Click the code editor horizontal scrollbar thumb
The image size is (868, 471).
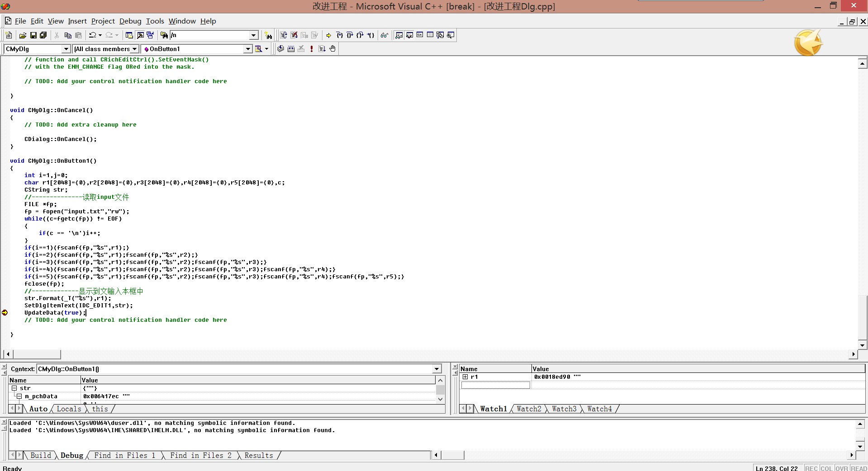[x=37, y=354]
